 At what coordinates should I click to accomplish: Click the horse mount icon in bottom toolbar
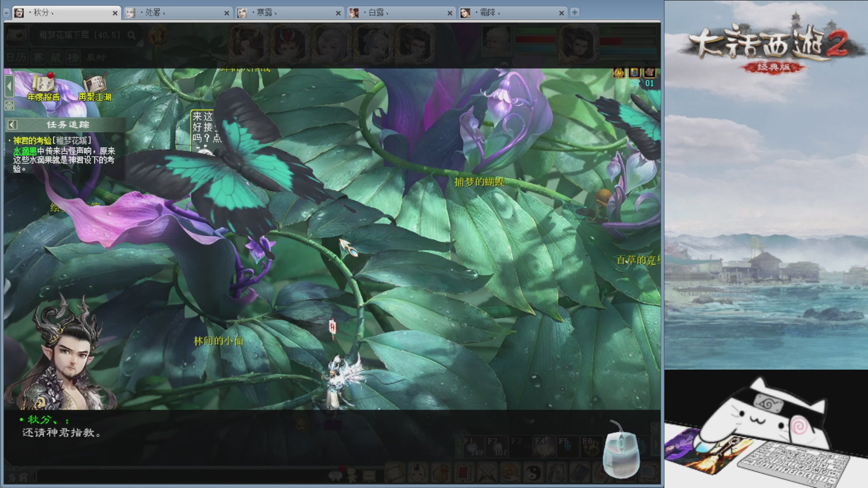coord(557,473)
